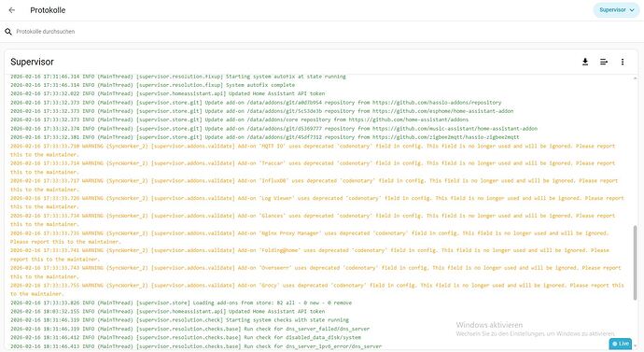Go back using the arrow icon

pyautogui.click(x=12, y=10)
